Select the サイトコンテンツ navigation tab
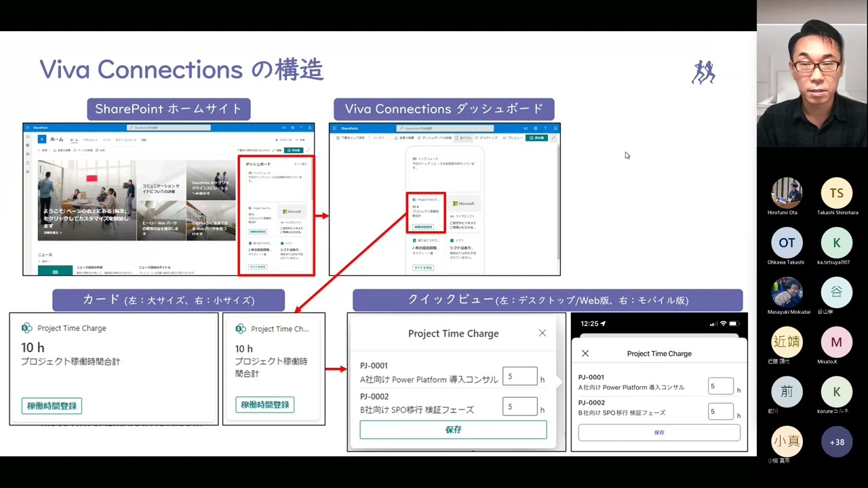The image size is (868, 488). (x=126, y=140)
